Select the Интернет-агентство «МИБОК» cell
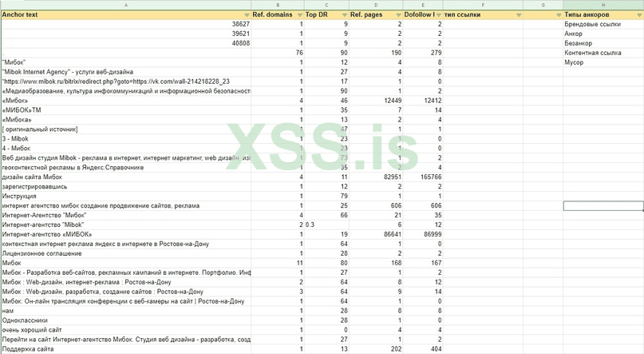Image resolution: width=644 pixels, height=354 pixels. (x=126, y=234)
